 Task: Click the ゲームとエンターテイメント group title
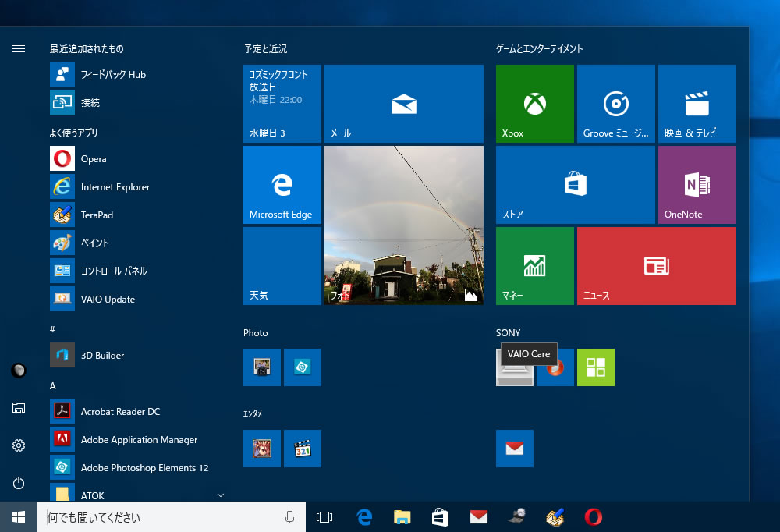tap(539, 49)
